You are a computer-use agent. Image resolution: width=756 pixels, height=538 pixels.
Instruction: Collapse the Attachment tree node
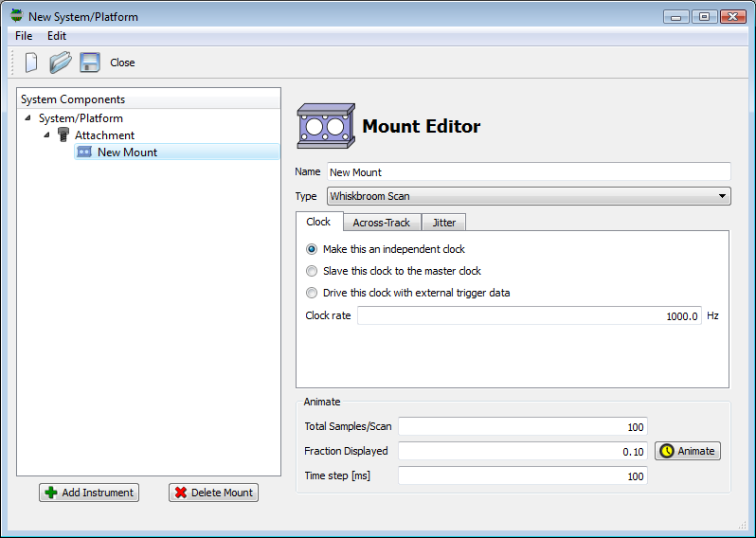click(46, 135)
